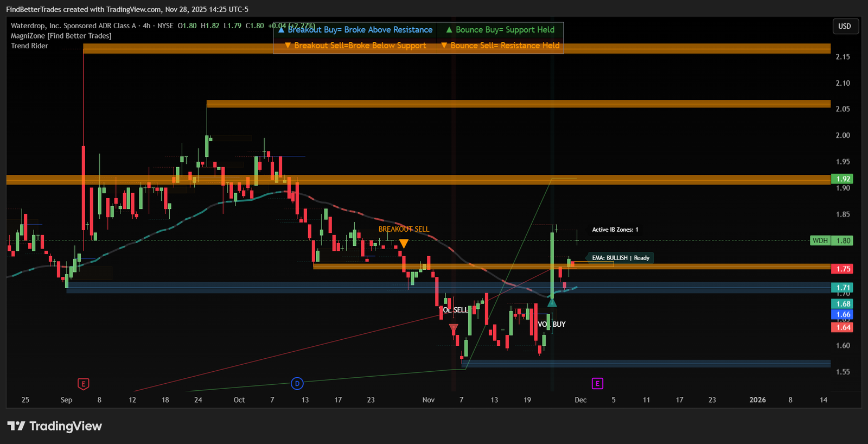
Task: Click the blue dividend D marker
Action: [297, 384]
